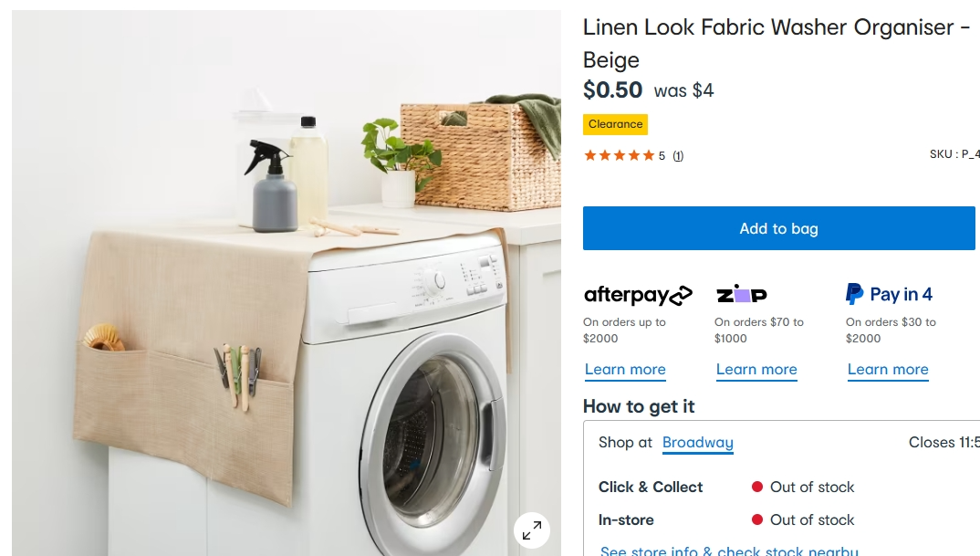The width and height of the screenshot is (980, 556).
Task: Open Learn more under Pay in 4
Action: (888, 370)
